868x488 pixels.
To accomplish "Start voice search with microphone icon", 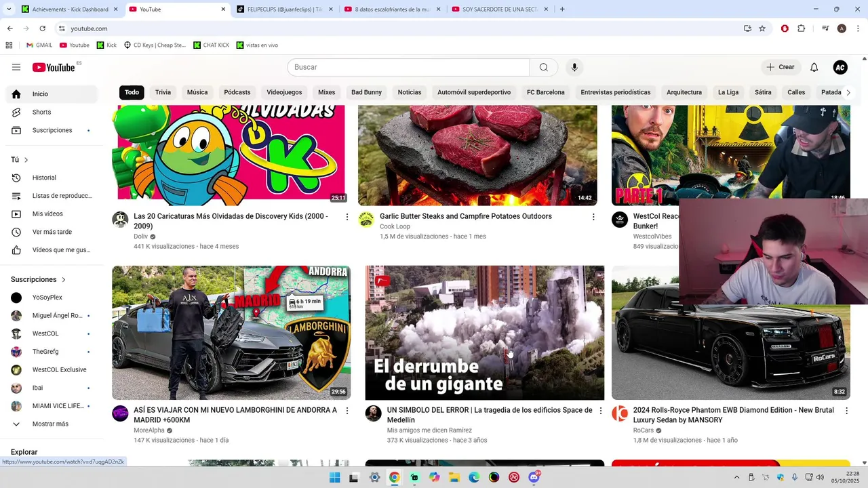I will 574,67.
